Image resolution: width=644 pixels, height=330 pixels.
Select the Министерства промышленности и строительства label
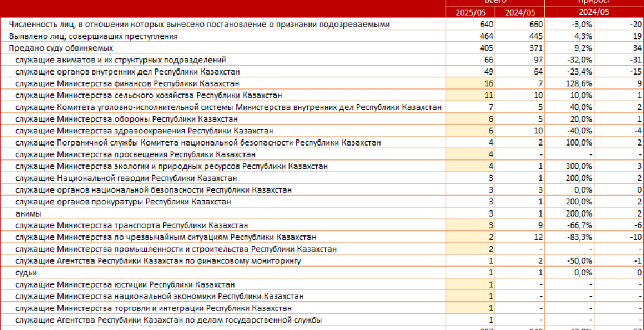tap(176, 249)
